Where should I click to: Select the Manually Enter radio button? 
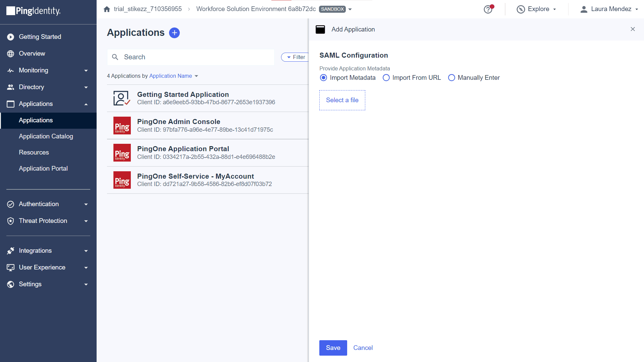pos(451,77)
